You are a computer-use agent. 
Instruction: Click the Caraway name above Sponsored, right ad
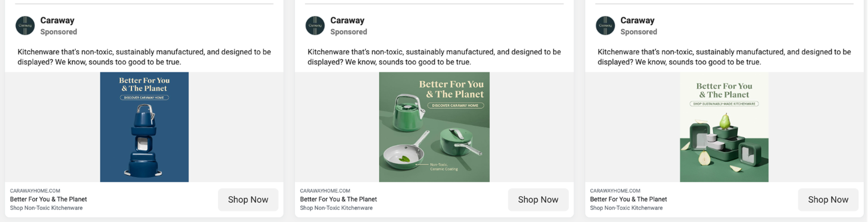637,20
